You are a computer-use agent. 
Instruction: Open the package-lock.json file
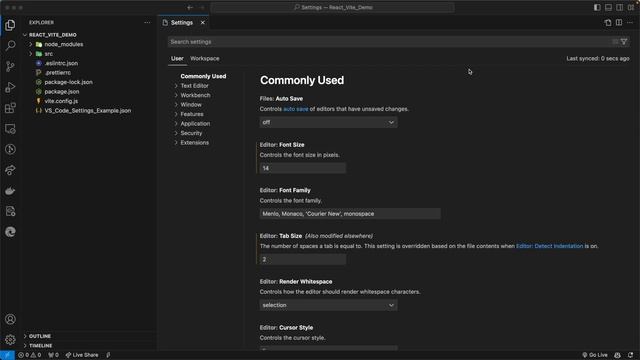[x=69, y=82]
